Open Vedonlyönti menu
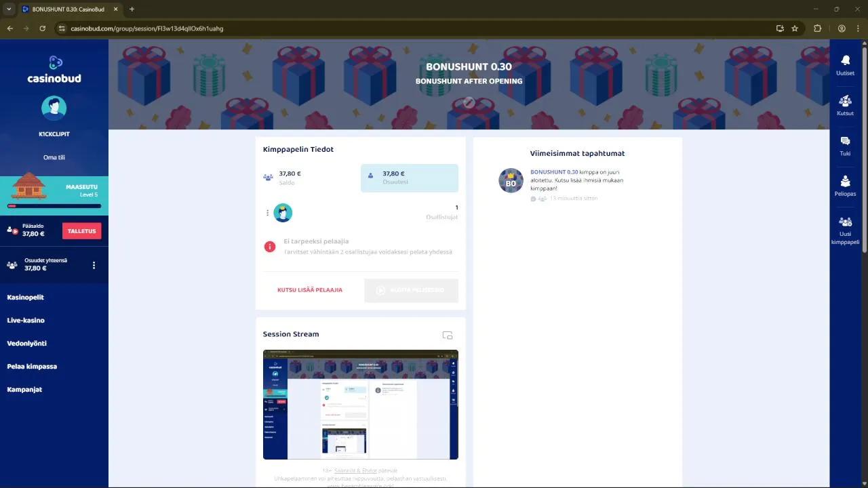The width and height of the screenshot is (868, 488). 26,343
